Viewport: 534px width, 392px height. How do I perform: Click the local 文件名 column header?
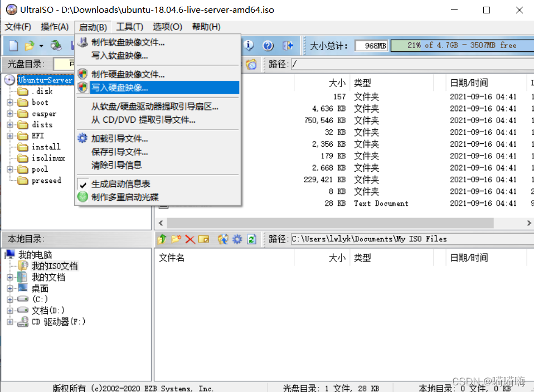[224, 258]
